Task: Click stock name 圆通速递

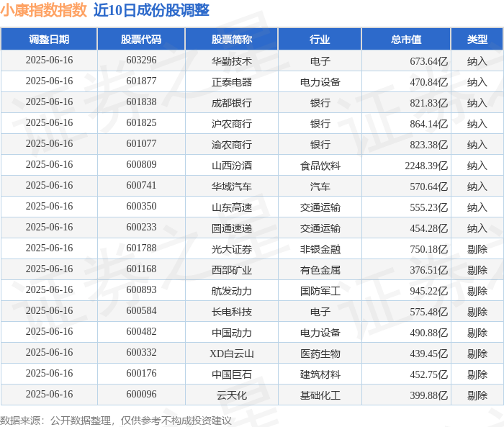Action: (x=231, y=228)
